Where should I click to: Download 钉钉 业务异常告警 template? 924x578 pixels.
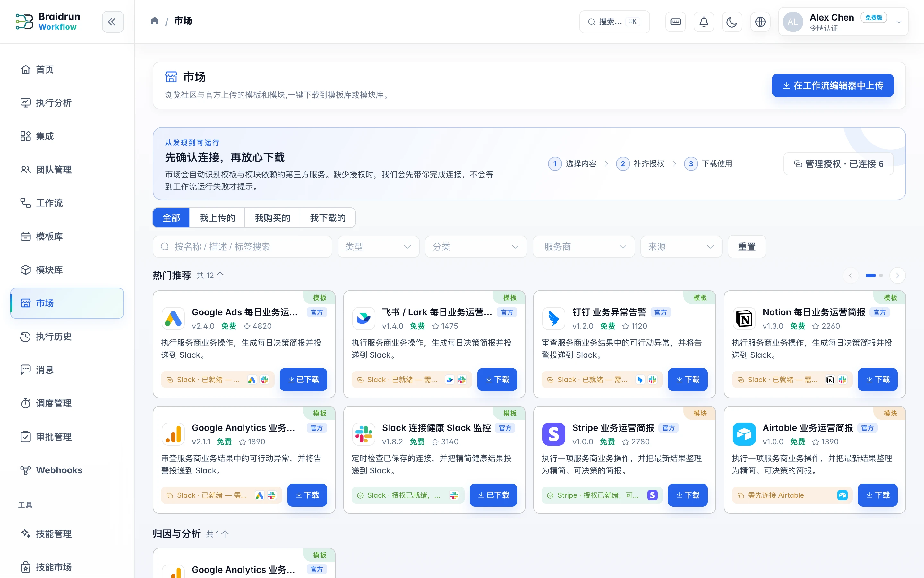click(688, 380)
